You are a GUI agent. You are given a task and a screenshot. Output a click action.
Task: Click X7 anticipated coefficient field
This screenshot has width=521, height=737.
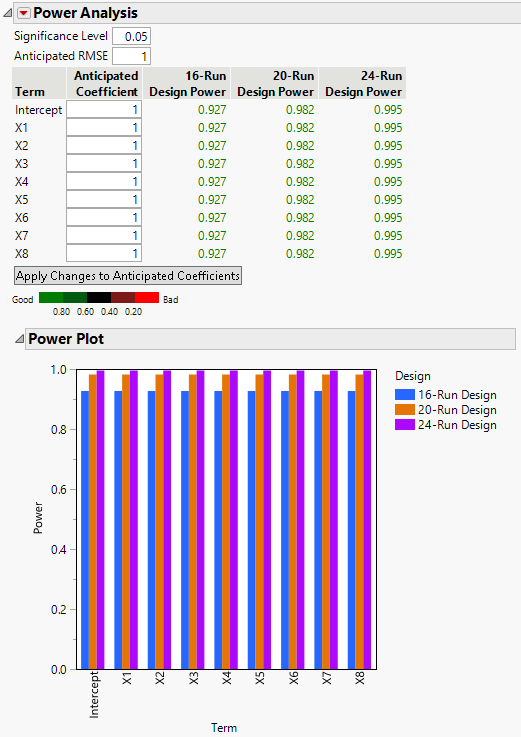click(104, 235)
